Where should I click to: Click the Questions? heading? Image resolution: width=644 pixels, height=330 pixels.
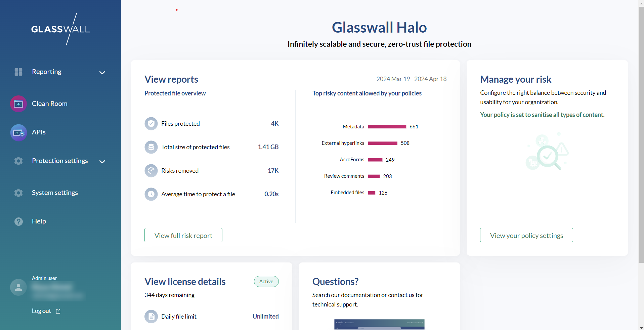pos(335,282)
